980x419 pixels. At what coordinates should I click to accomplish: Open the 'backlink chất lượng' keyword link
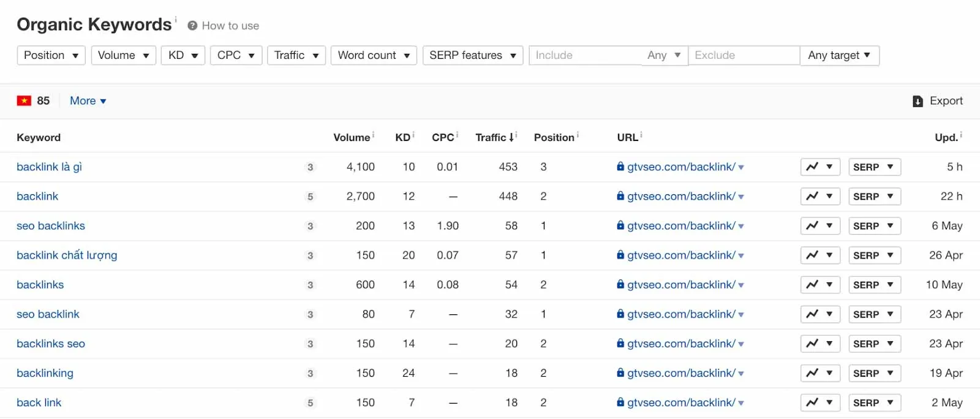[67, 255]
